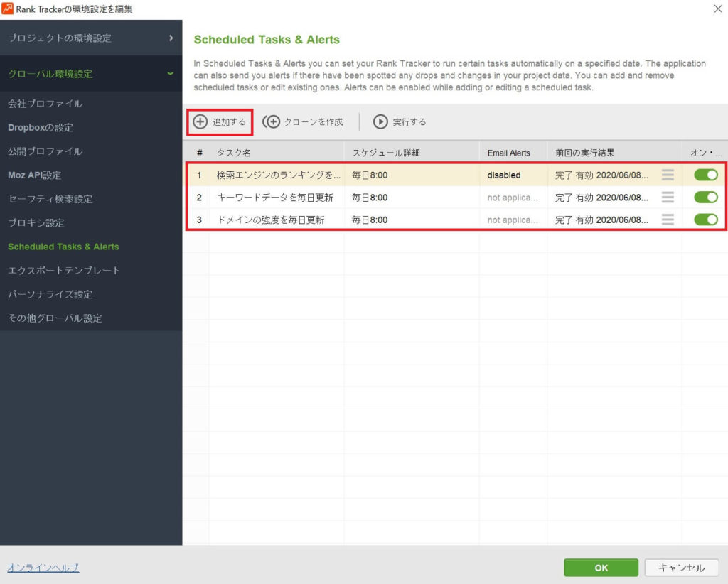Toggle off the キーワードデータを毎日更新 task switch
Screen dimensions: 728x584
(706, 197)
